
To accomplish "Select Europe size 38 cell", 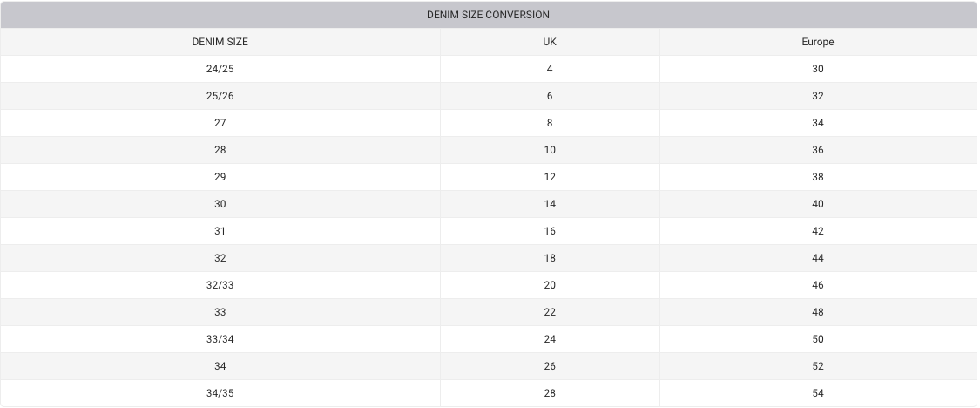I will click(x=817, y=177).
